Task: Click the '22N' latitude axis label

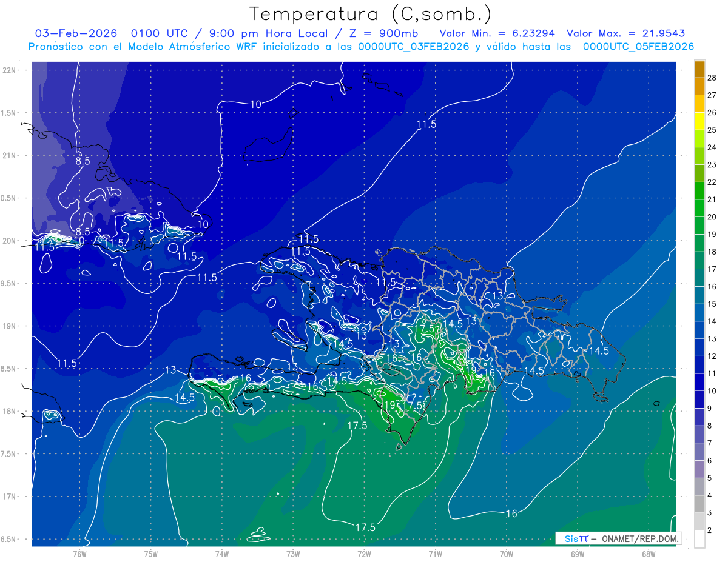Action: pyautogui.click(x=8, y=70)
